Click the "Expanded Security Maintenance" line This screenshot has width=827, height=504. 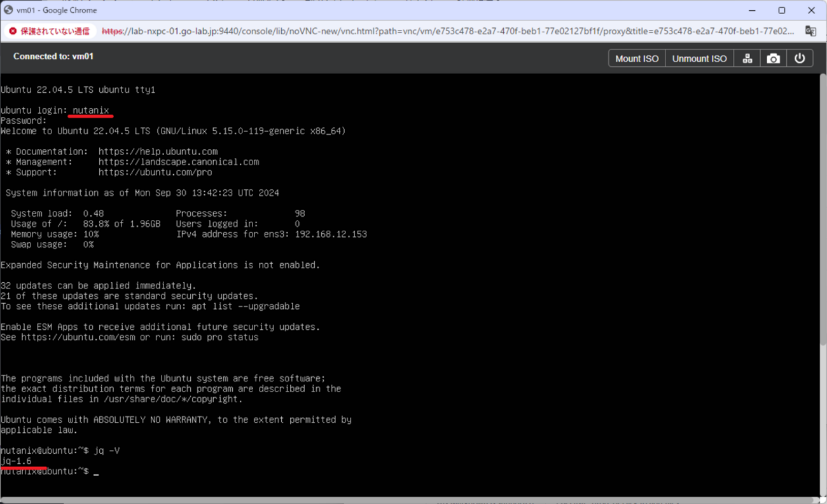[160, 265]
